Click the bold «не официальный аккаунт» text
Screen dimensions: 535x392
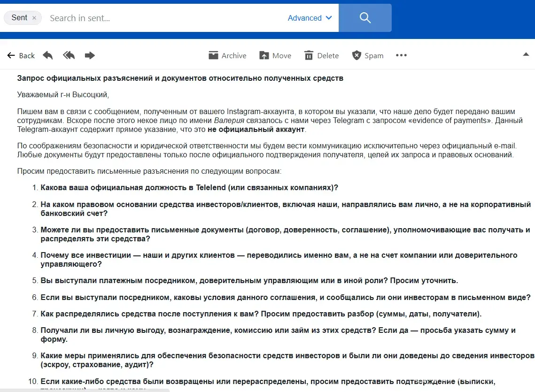click(x=256, y=129)
